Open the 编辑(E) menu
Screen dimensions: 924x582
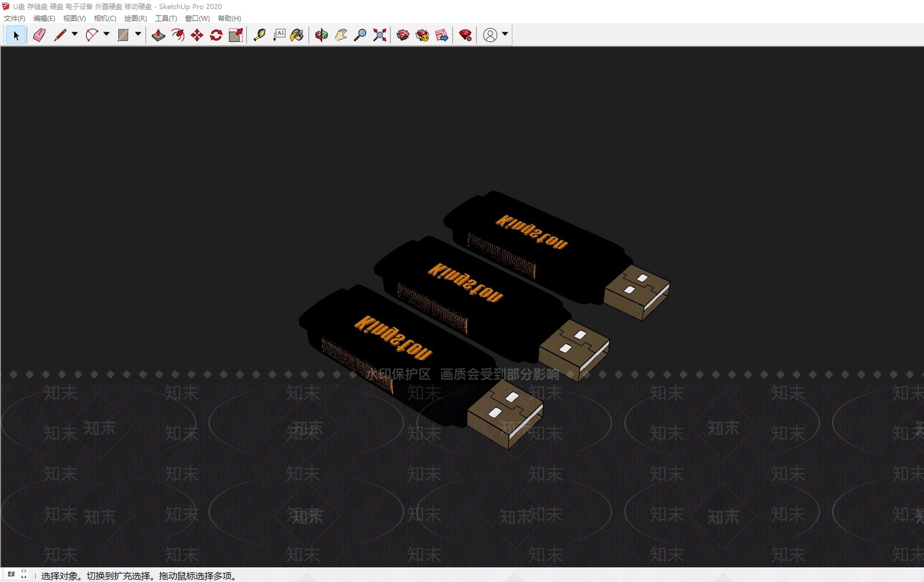(44, 18)
